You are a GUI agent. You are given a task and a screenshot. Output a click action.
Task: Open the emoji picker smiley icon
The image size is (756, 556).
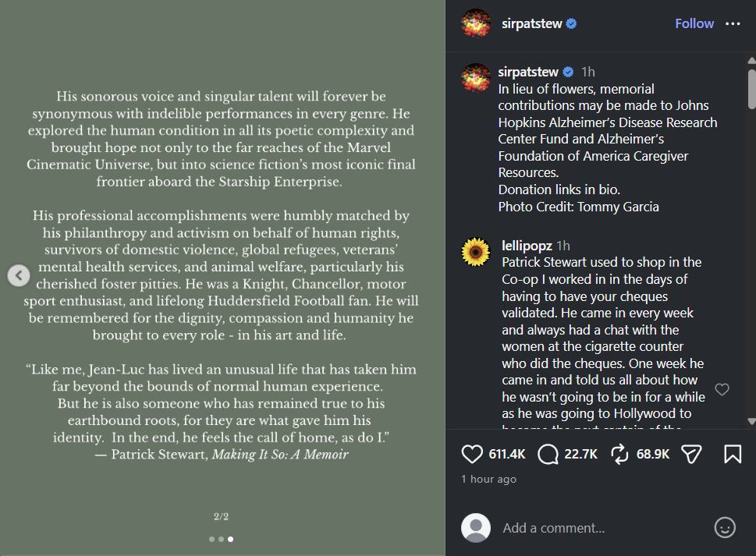pos(724,528)
